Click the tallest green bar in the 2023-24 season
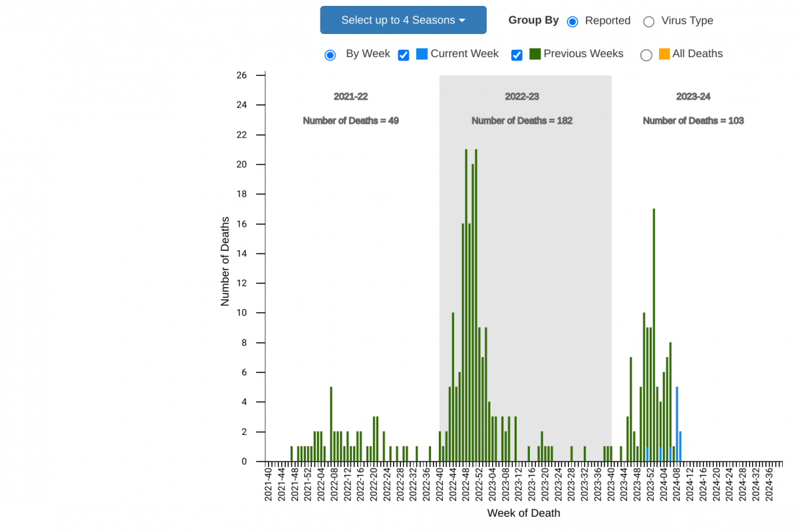The height and width of the screenshot is (532, 798). [654, 332]
